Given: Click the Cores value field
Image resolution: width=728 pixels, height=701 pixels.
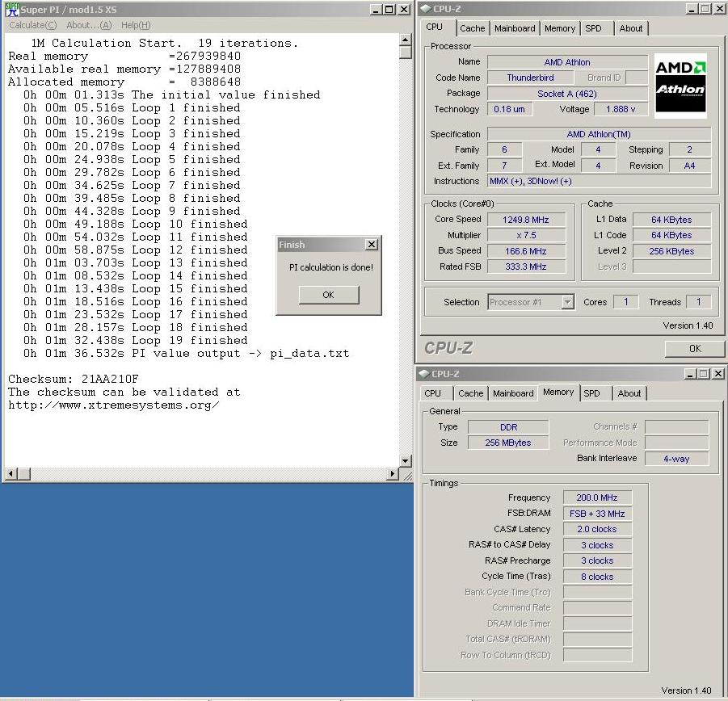Looking at the screenshot, I should point(626,302).
